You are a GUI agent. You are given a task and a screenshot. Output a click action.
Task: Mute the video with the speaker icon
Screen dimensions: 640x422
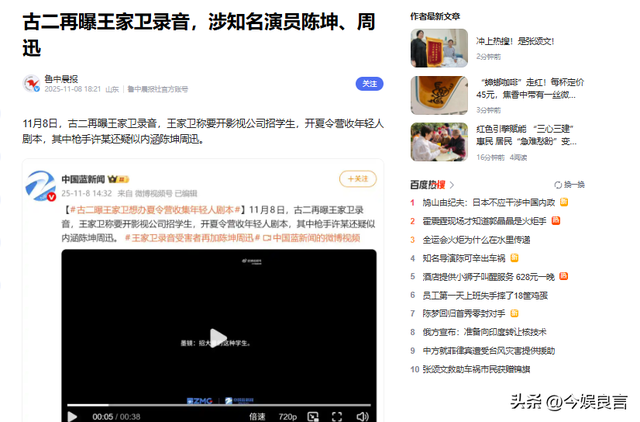[362, 417]
